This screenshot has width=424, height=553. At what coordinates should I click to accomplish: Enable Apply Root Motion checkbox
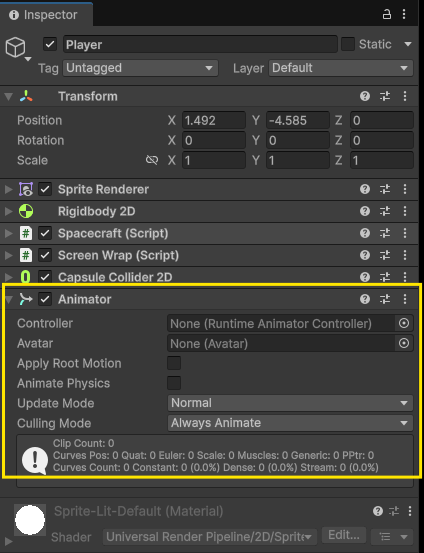point(174,363)
